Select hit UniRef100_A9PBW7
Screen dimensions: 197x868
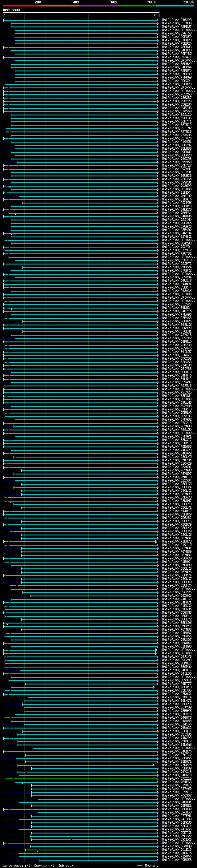(x=176, y=26)
